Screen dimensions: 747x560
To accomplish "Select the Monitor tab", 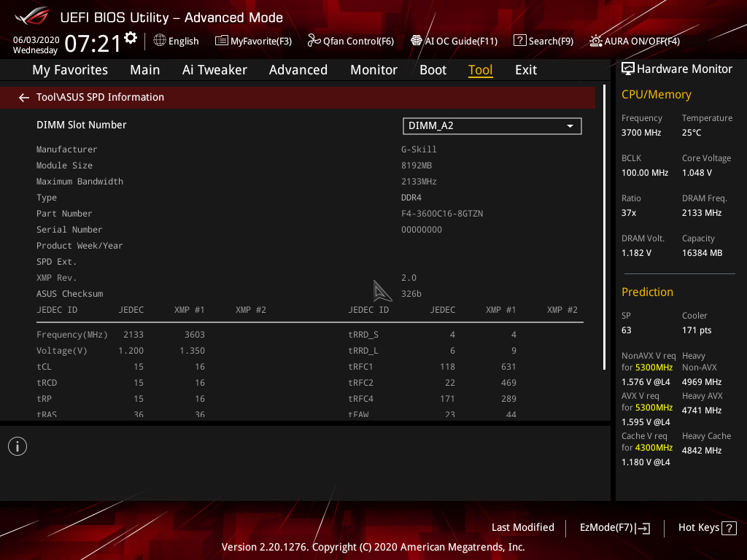I will click(373, 70).
